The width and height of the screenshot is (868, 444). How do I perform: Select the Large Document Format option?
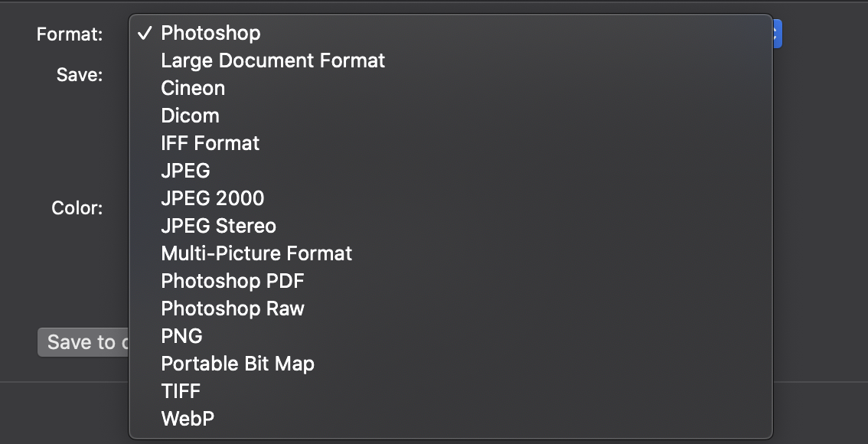click(x=272, y=60)
